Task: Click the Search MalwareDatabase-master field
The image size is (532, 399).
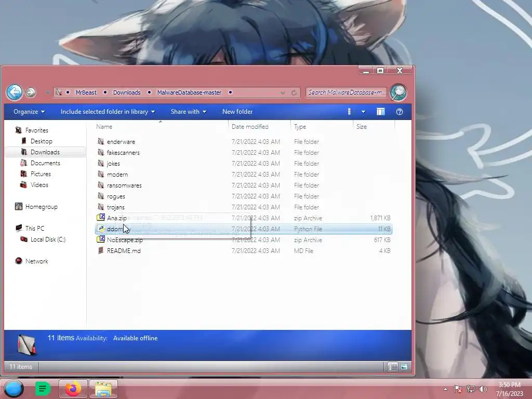Action: 346,92
